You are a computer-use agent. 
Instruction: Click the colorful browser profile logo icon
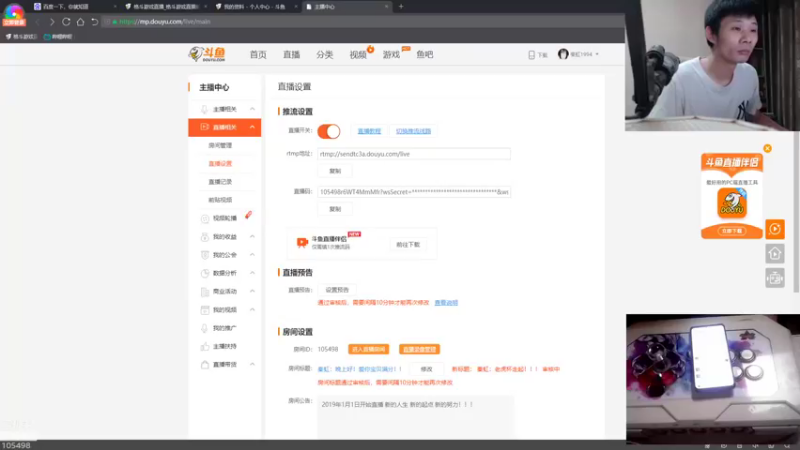coord(14,13)
